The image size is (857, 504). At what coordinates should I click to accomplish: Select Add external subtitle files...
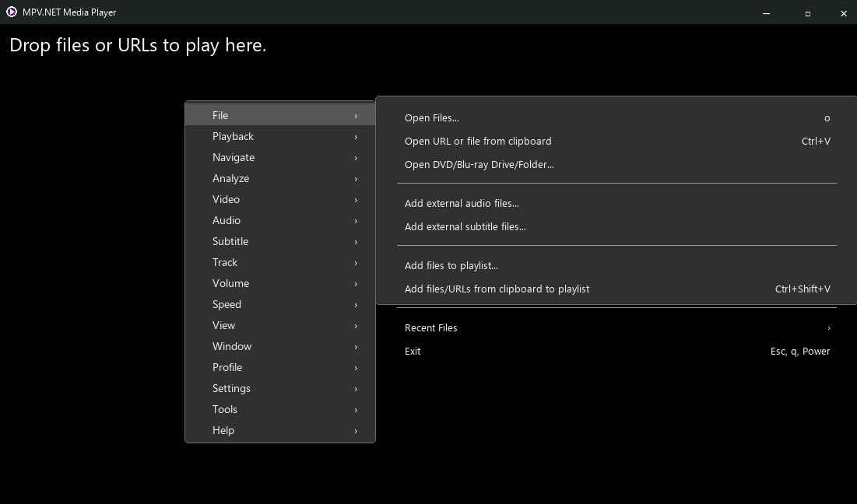(616, 227)
